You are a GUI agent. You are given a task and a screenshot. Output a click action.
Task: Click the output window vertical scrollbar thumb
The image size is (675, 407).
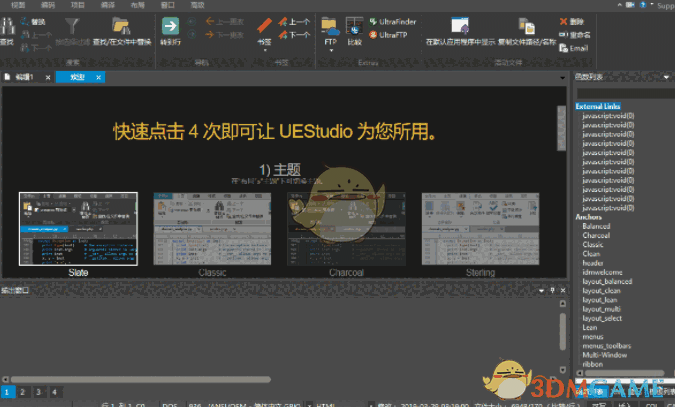tap(563, 332)
